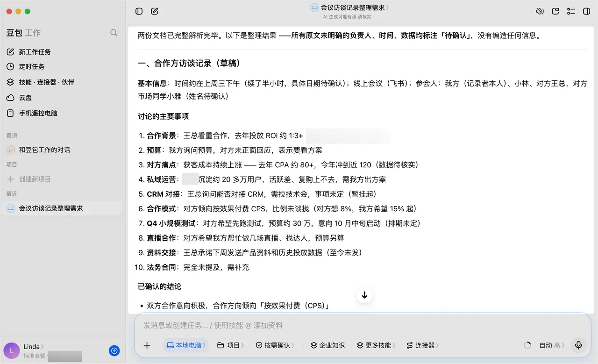Click the new conversation compose icon

point(155,11)
